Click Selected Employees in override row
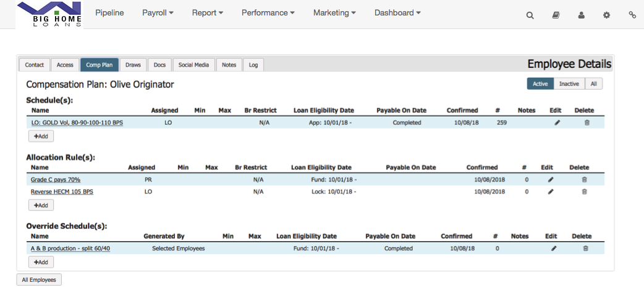644x293 pixels. (178, 248)
